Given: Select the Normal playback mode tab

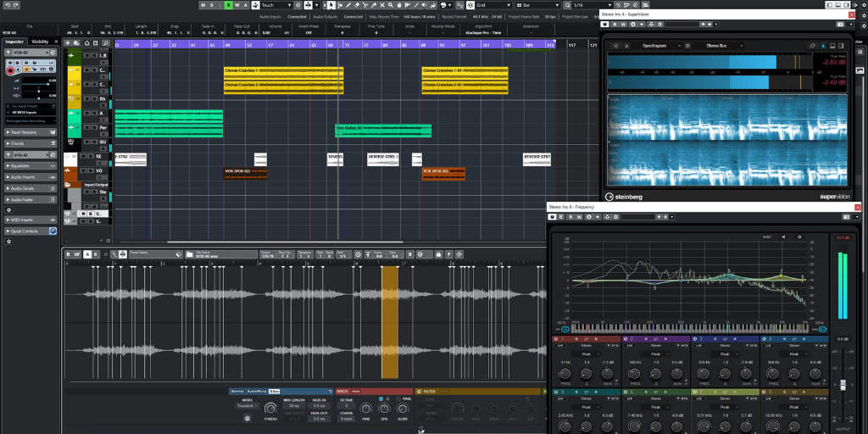Looking at the screenshot, I should (x=238, y=392).
